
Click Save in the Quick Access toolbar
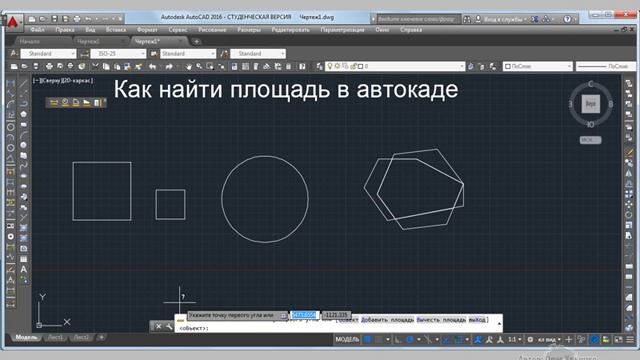[54, 19]
